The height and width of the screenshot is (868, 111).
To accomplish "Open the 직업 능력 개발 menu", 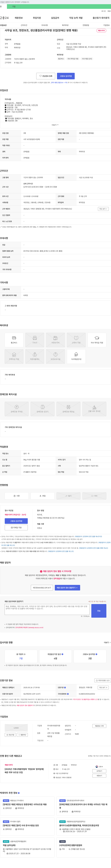I will click(x=76, y=18).
